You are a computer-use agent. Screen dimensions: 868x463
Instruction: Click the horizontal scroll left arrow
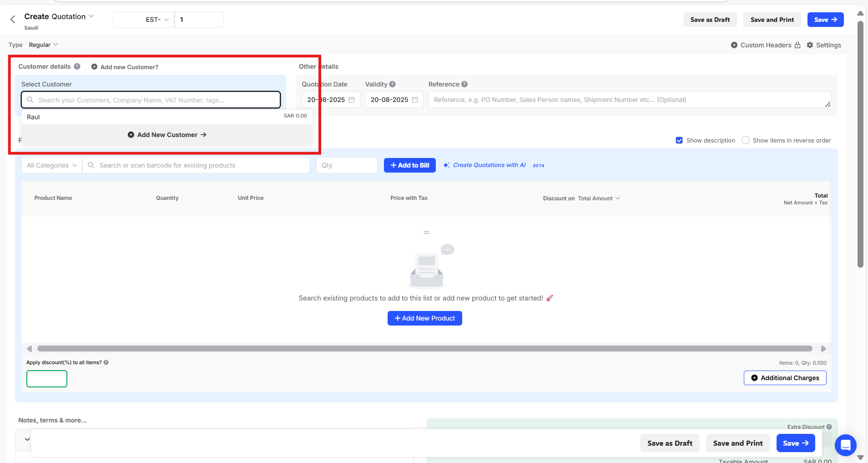[29, 349]
